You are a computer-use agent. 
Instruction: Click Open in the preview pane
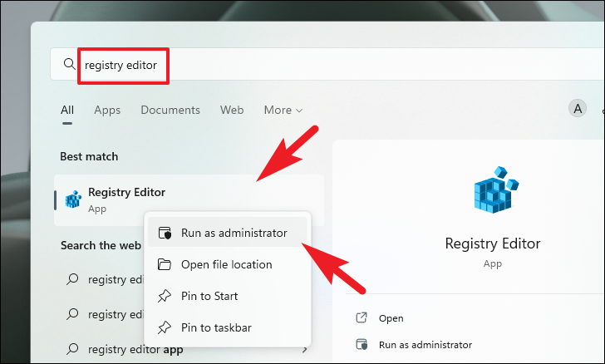tap(391, 318)
